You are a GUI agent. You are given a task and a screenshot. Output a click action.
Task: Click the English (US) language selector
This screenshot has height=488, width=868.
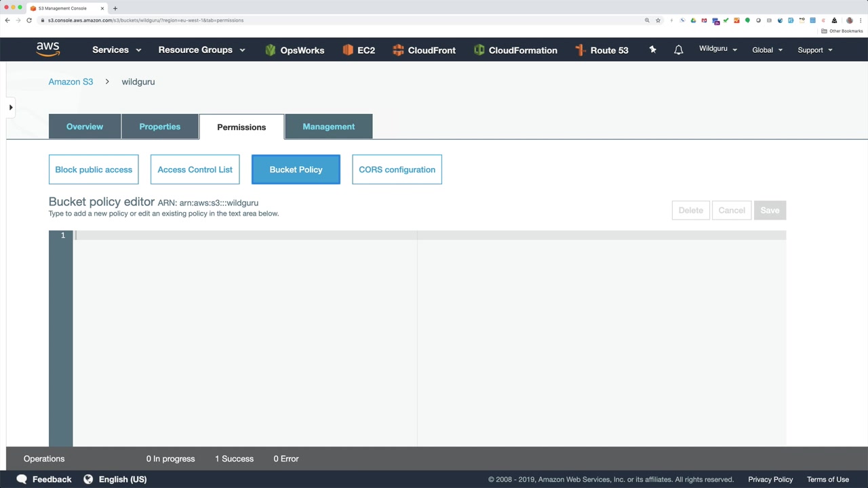tap(123, 479)
